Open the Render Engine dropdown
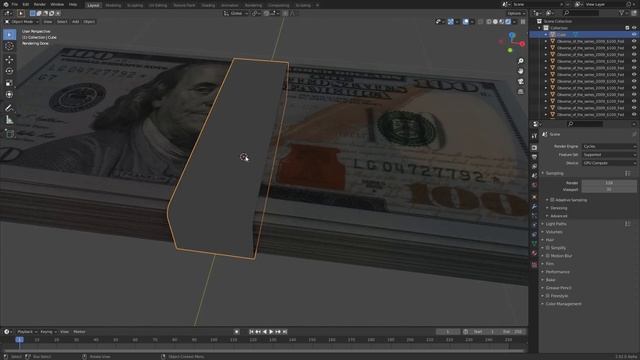The image size is (640, 360). pyautogui.click(x=609, y=146)
